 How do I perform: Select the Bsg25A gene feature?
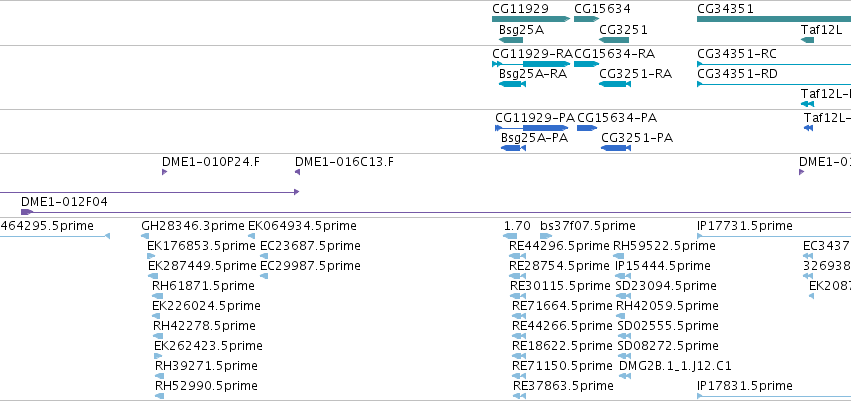click(x=511, y=40)
